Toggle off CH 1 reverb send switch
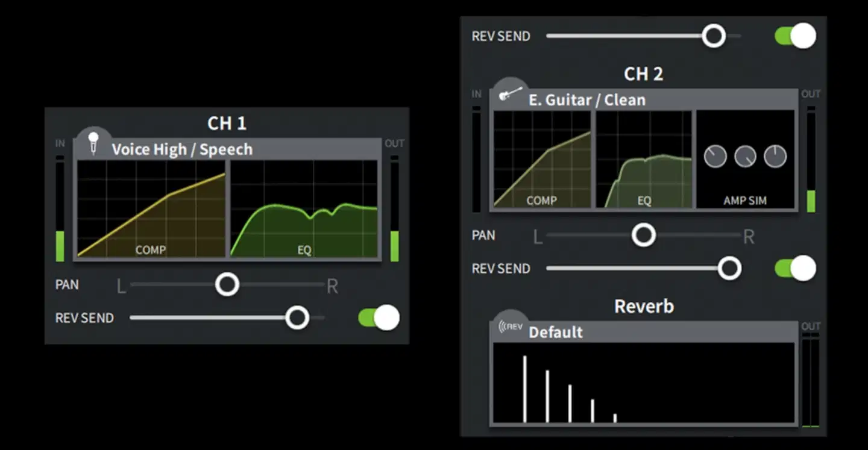This screenshot has height=450, width=868. click(x=379, y=318)
